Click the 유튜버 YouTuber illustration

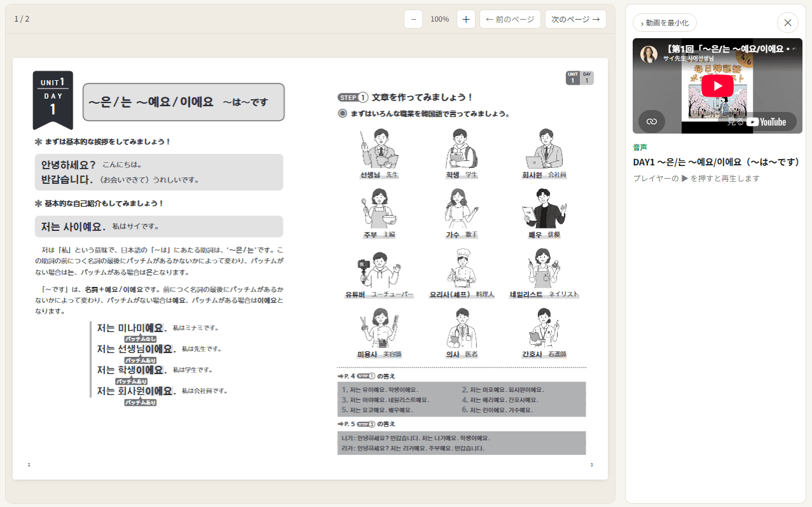pyautogui.click(x=379, y=269)
